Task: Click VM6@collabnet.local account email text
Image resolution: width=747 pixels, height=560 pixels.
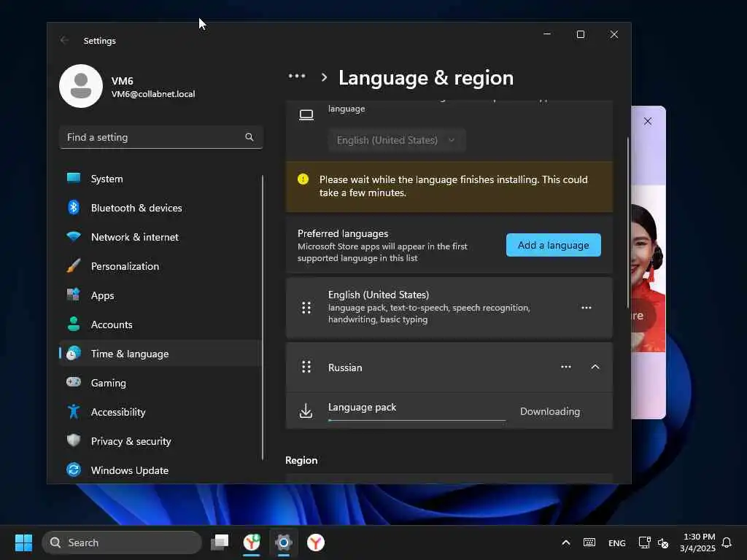Action: (x=153, y=94)
